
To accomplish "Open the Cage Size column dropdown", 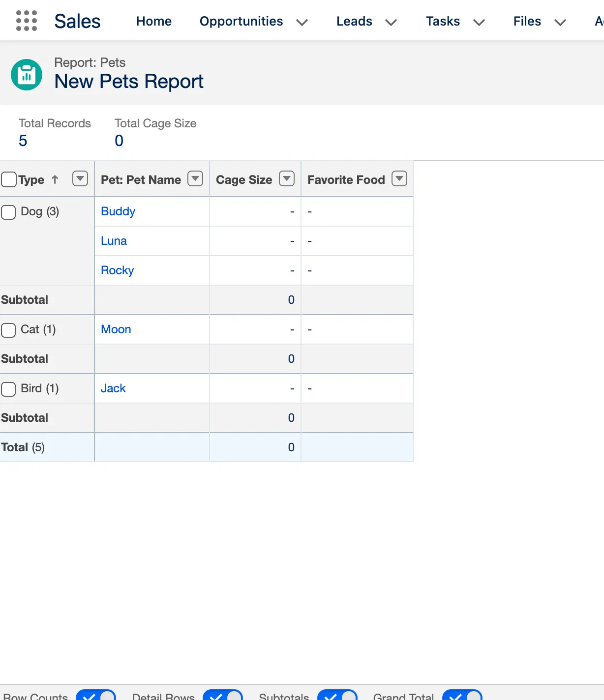I will pos(286,179).
